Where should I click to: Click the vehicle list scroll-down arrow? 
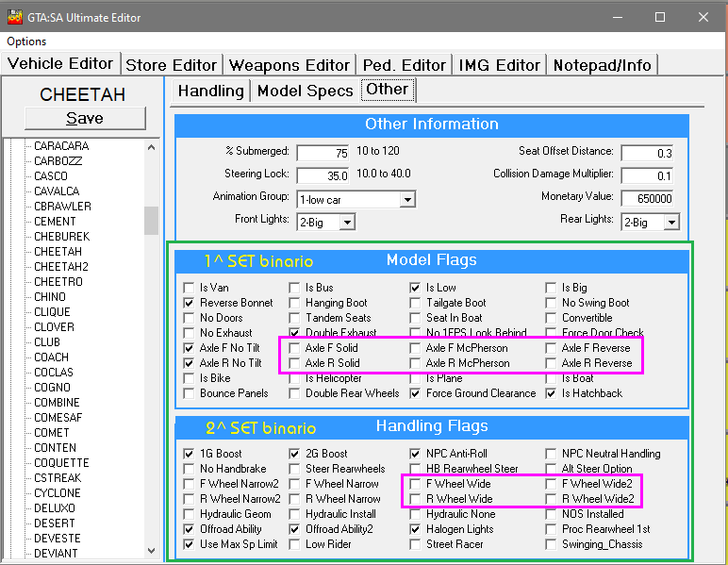(152, 551)
